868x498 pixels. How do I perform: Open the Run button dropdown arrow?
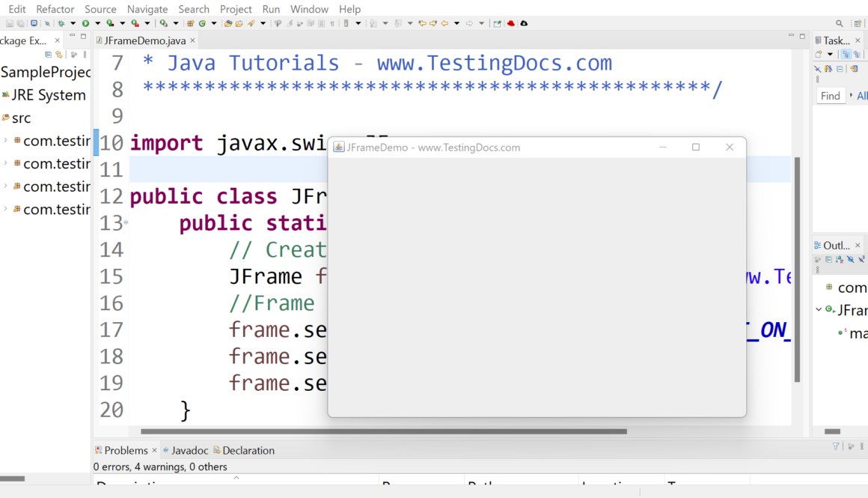[x=97, y=24]
